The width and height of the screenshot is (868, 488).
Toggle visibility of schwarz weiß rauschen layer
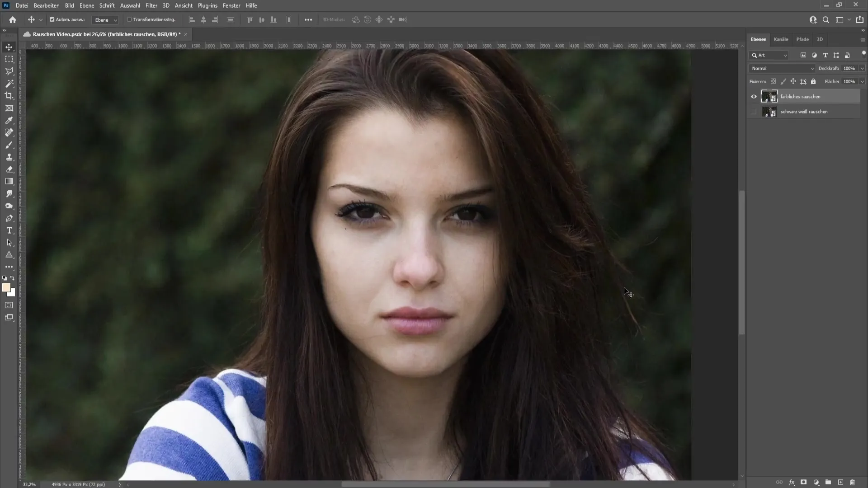click(x=754, y=112)
